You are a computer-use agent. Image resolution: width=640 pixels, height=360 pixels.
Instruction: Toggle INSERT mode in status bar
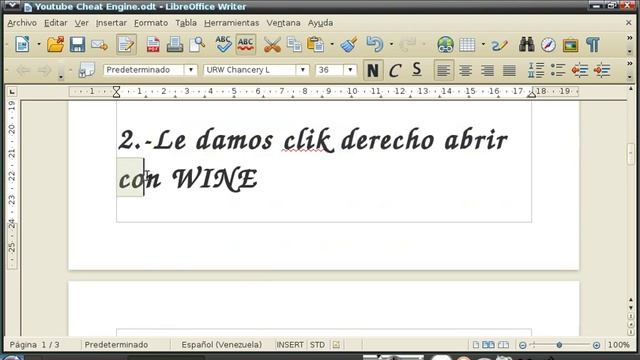pos(290,345)
